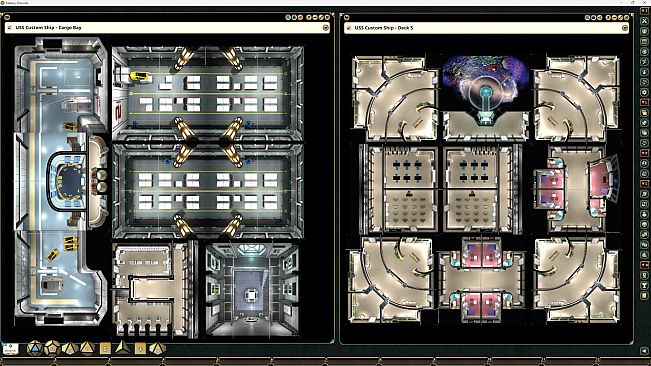Click the help icon in Deck 5 window header

(608, 17)
